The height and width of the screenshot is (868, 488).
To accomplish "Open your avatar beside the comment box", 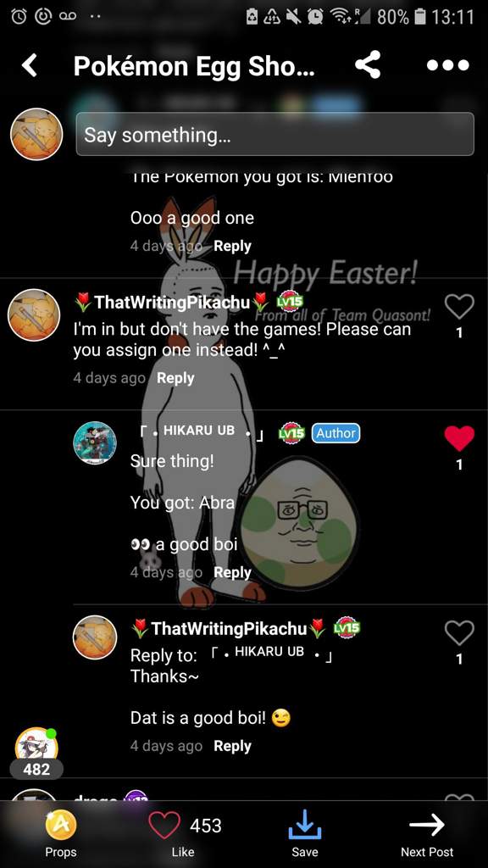I will (36, 134).
